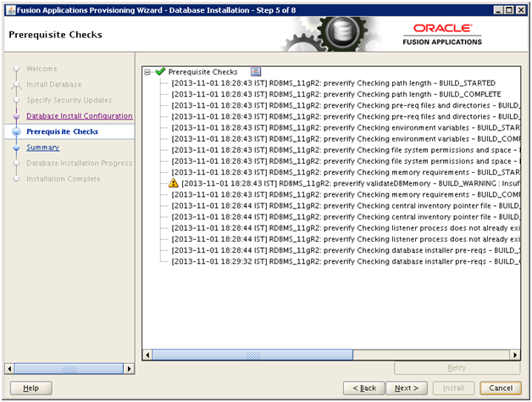Select the validateDBMemory BUILD_WARNING row
The width and height of the screenshot is (532, 402).
351,183
